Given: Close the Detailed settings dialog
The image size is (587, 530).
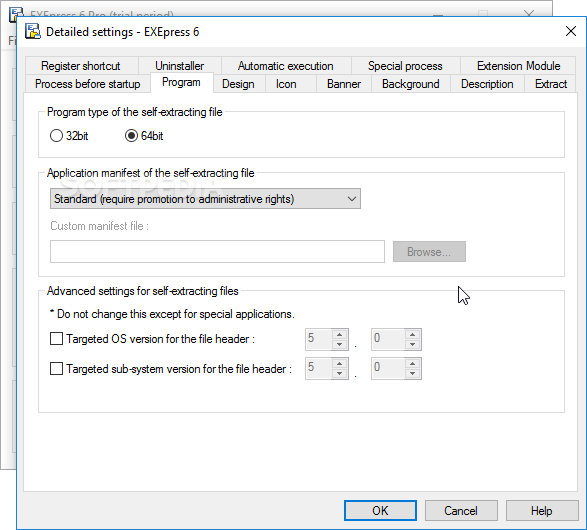Looking at the screenshot, I should click(x=571, y=31).
